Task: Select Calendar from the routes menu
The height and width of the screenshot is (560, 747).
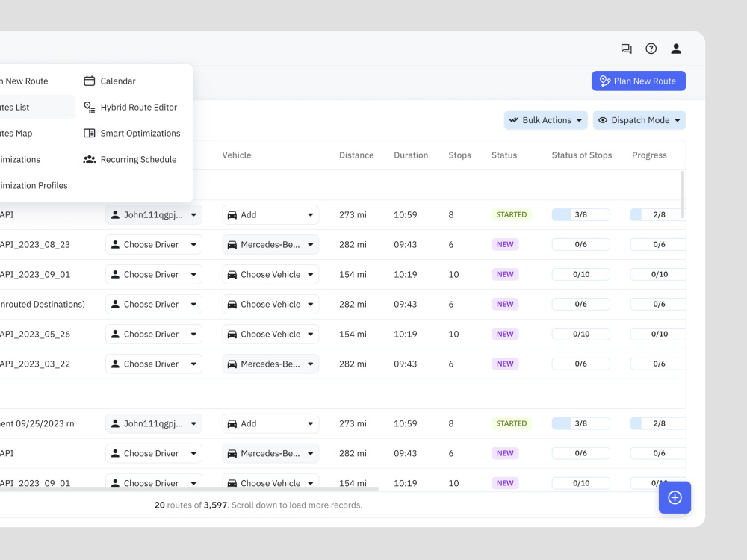Action: (x=118, y=81)
